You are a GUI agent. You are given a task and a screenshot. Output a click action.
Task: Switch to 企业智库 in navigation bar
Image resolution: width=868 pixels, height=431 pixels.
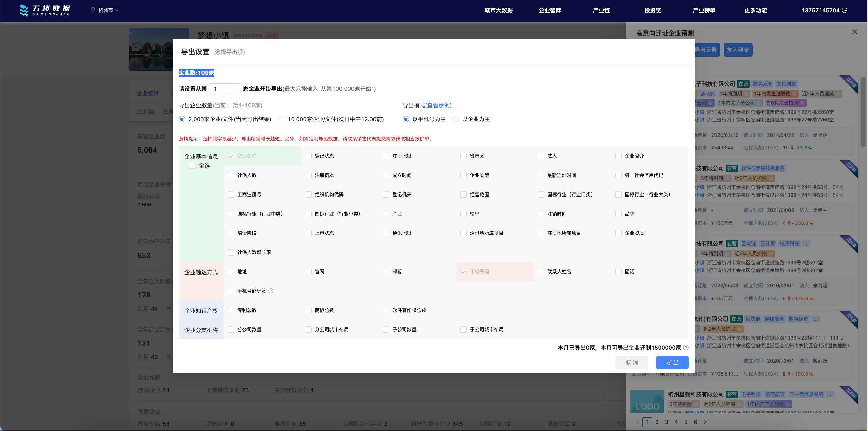[x=550, y=11]
